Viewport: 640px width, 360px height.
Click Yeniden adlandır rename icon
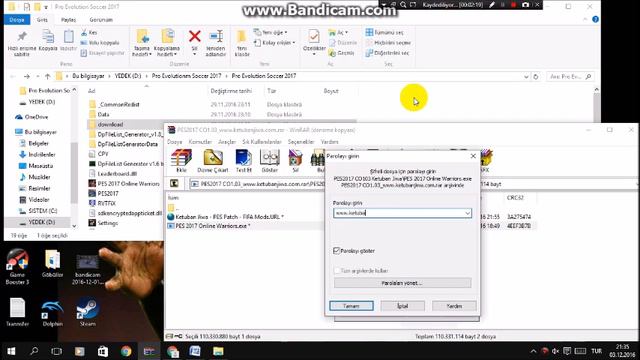tap(216, 36)
